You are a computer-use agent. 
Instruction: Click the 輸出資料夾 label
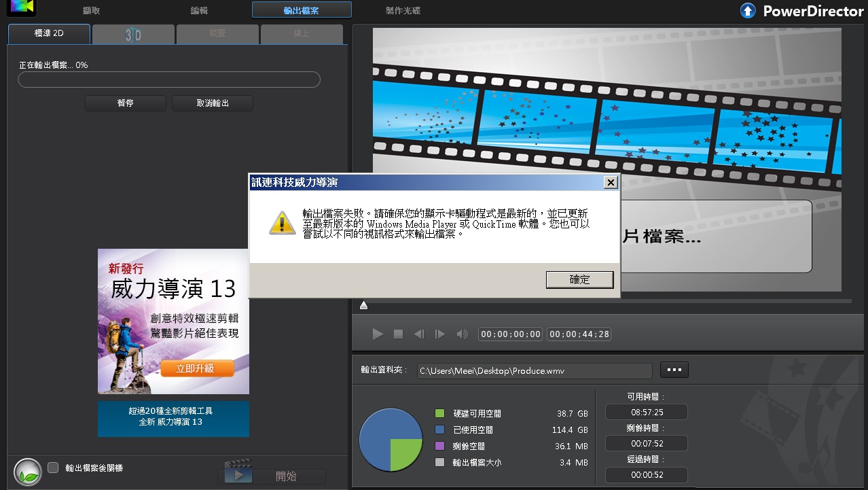(x=384, y=370)
